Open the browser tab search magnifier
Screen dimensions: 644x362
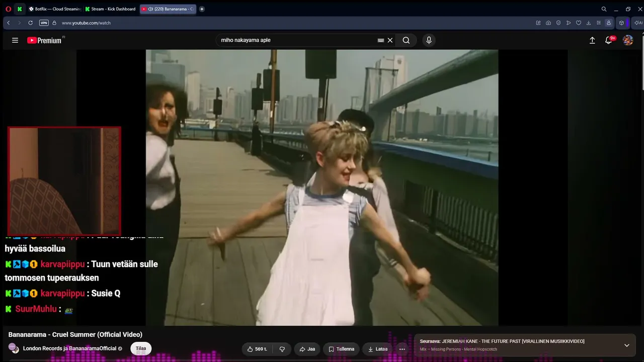(604, 9)
